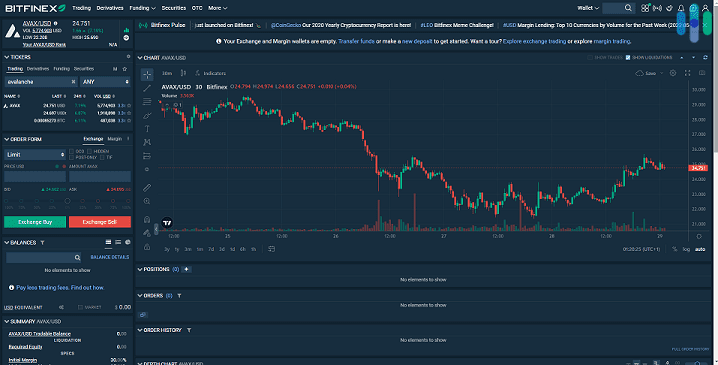
Task: Open the Wallet dropdown
Action: click(x=588, y=8)
